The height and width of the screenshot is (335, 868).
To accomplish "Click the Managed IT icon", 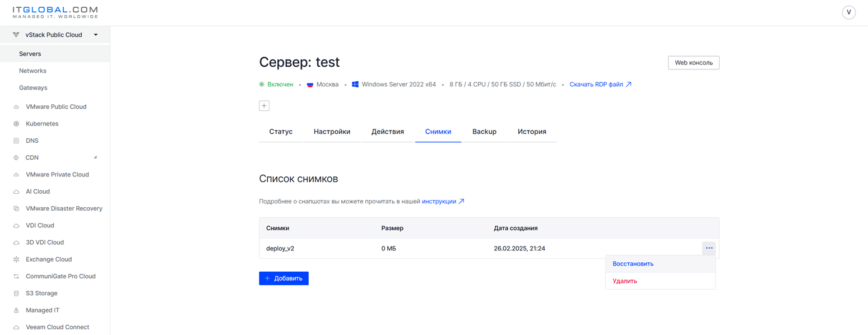I will pos(16,310).
